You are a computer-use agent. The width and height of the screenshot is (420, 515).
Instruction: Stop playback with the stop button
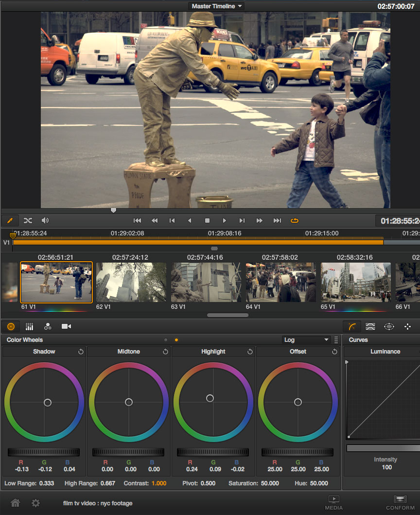click(x=207, y=221)
